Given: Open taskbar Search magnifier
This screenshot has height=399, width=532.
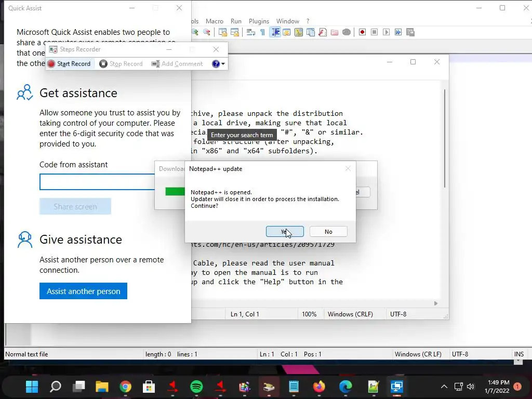Looking at the screenshot, I should tap(55, 387).
